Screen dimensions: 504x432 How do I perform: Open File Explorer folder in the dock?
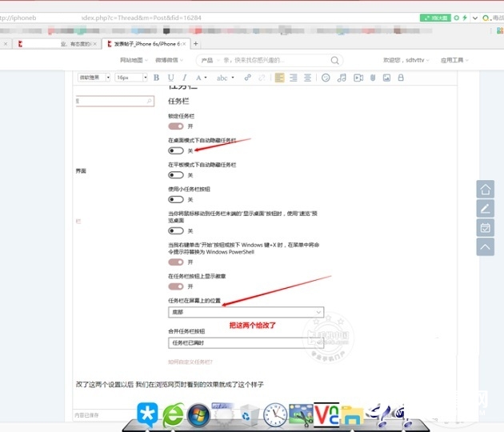(352, 416)
